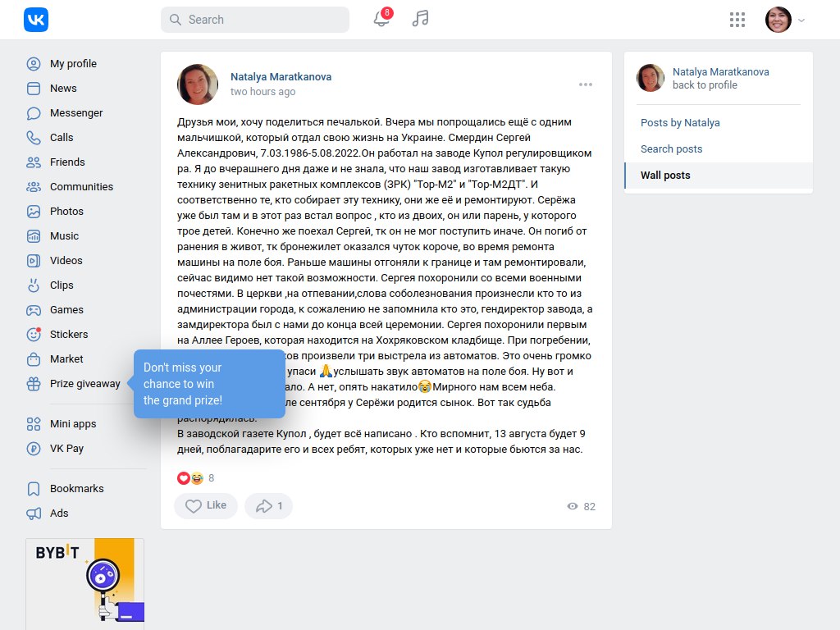Open the VK logo home icon

[36, 20]
